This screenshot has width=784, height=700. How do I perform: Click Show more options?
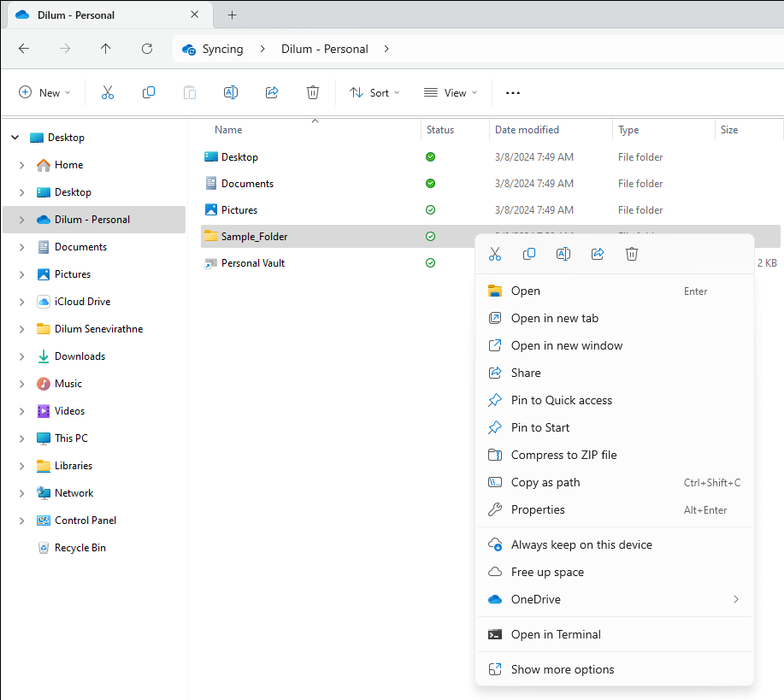[560, 669]
